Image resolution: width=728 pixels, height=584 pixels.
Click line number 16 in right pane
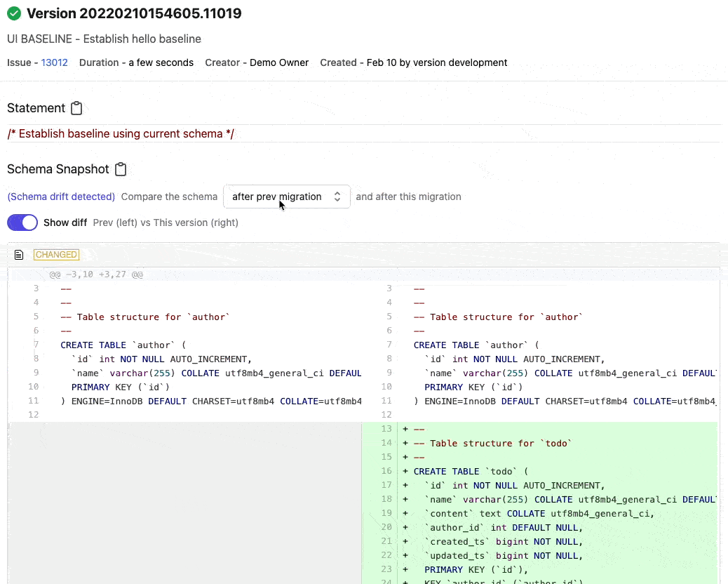pos(386,471)
